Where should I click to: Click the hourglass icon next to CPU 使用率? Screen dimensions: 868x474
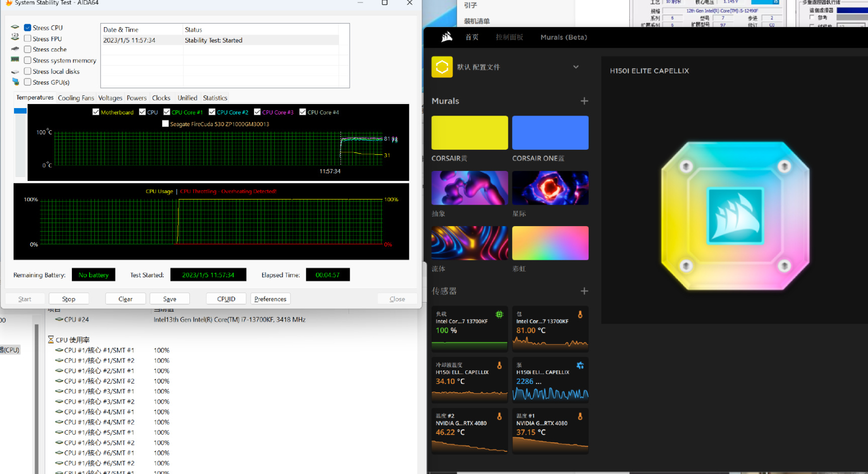[51, 340]
